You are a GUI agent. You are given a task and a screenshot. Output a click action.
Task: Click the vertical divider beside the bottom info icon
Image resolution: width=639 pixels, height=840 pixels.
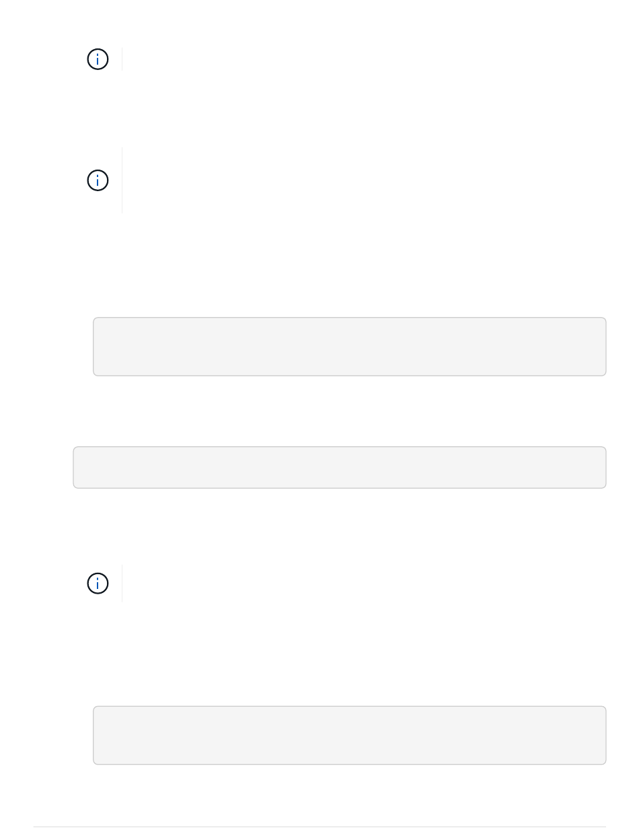pyautogui.click(x=122, y=584)
